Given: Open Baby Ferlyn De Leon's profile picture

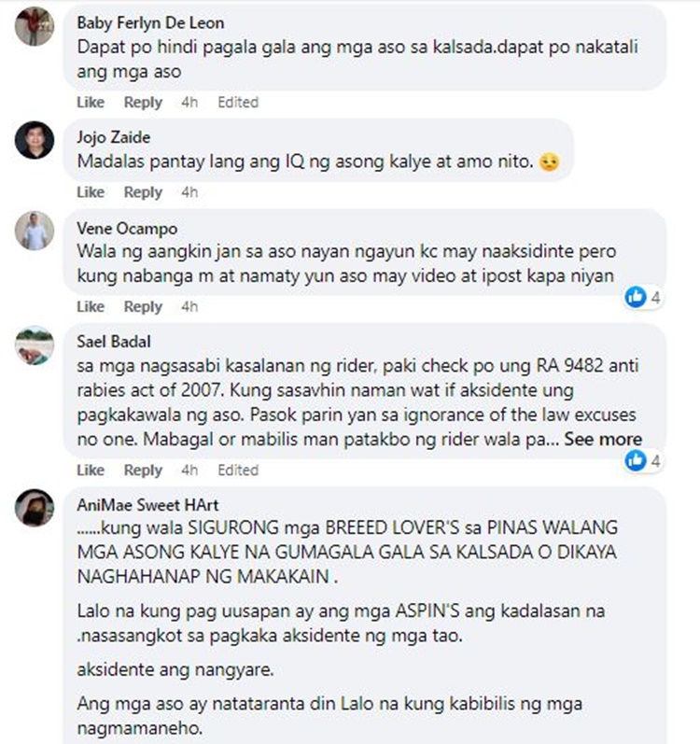Looking at the screenshot, I should pos(35,26).
